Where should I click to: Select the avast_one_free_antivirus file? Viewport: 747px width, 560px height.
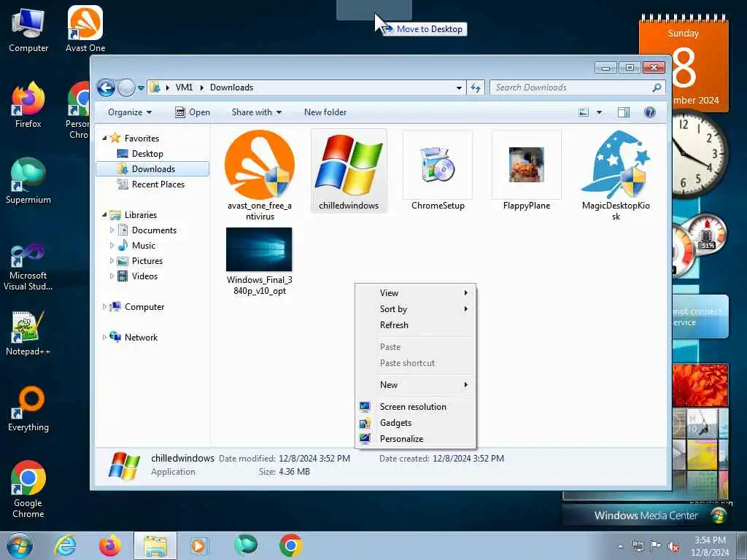point(260,175)
